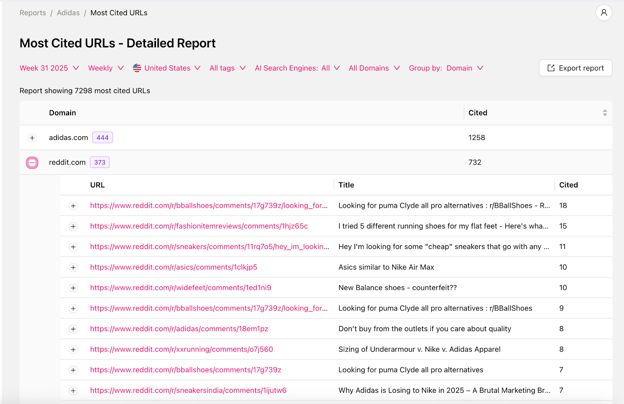Expand the bballshoes/comments/17g739z short URL row

click(73, 370)
